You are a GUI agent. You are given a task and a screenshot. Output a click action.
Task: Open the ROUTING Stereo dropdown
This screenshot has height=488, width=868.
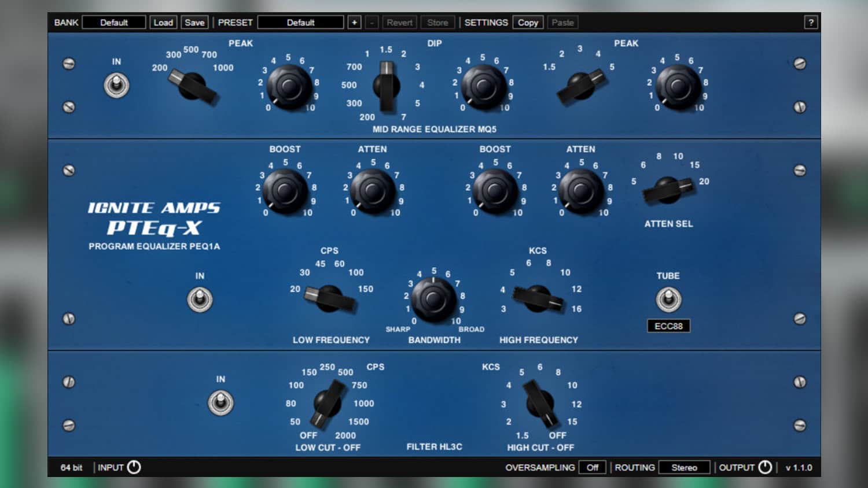(684, 467)
